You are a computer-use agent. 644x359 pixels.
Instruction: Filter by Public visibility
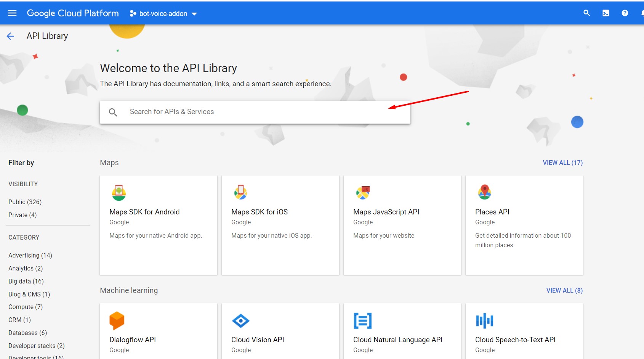[x=25, y=202]
